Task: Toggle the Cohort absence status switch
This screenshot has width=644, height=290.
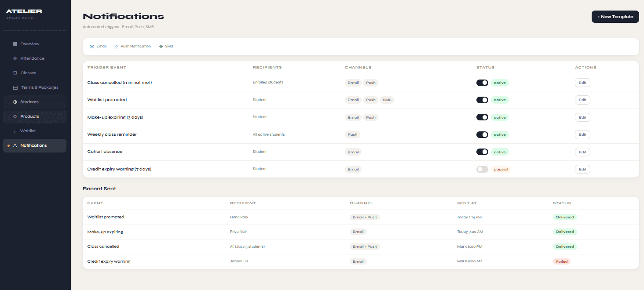Action: [x=482, y=152]
